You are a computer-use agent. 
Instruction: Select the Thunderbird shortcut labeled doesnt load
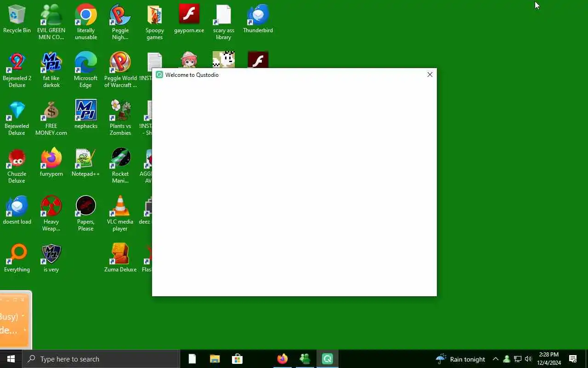[x=17, y=210]
